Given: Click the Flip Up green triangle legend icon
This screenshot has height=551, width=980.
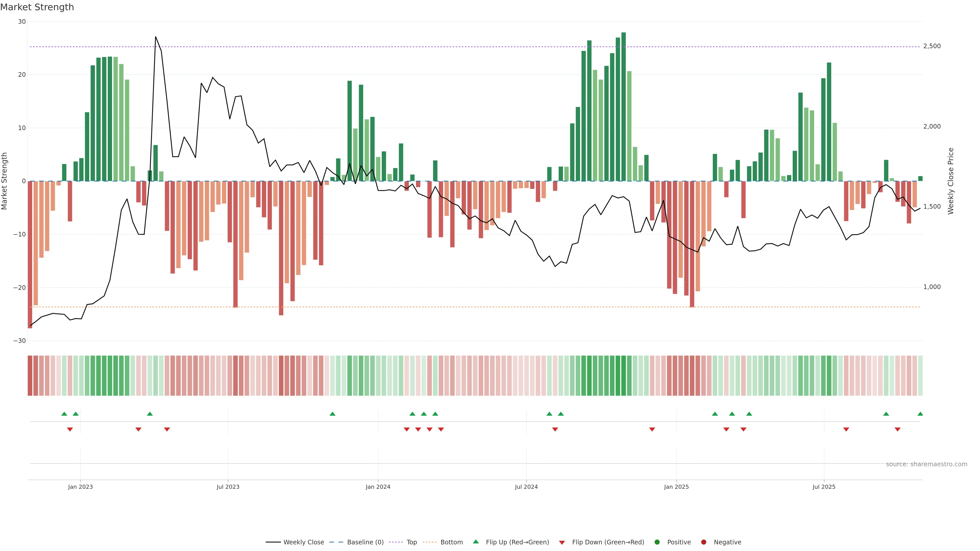Looking at the screenshot, I should pyautogui.click(x=475, y=542).
